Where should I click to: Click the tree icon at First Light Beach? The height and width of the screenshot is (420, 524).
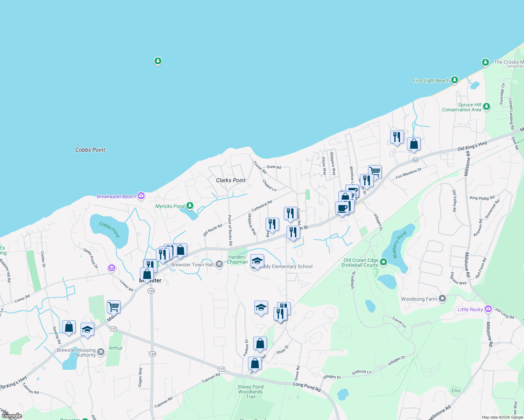point(455,80)
